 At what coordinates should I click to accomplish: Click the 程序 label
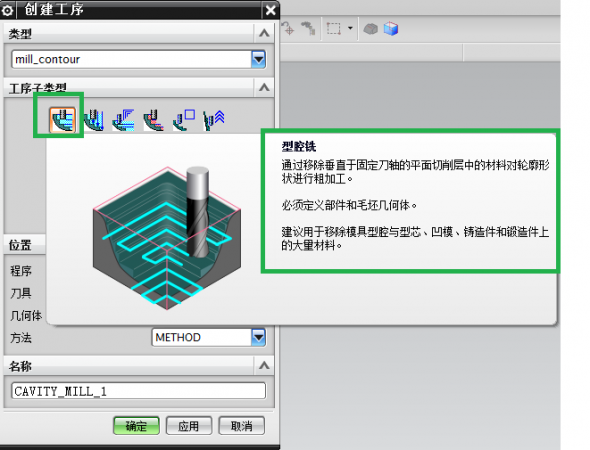(x=21, y=271)
